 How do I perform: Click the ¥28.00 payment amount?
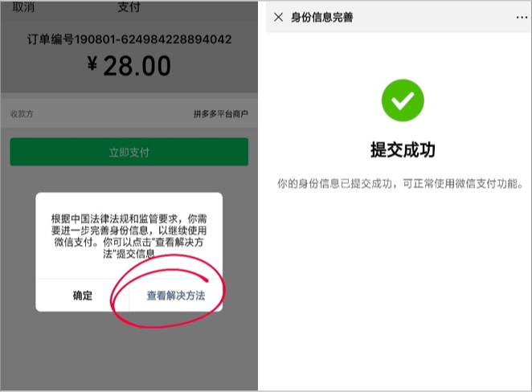129,65
